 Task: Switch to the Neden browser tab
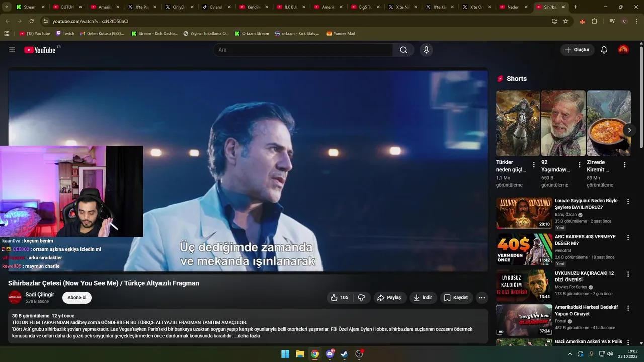pos(514,7)
